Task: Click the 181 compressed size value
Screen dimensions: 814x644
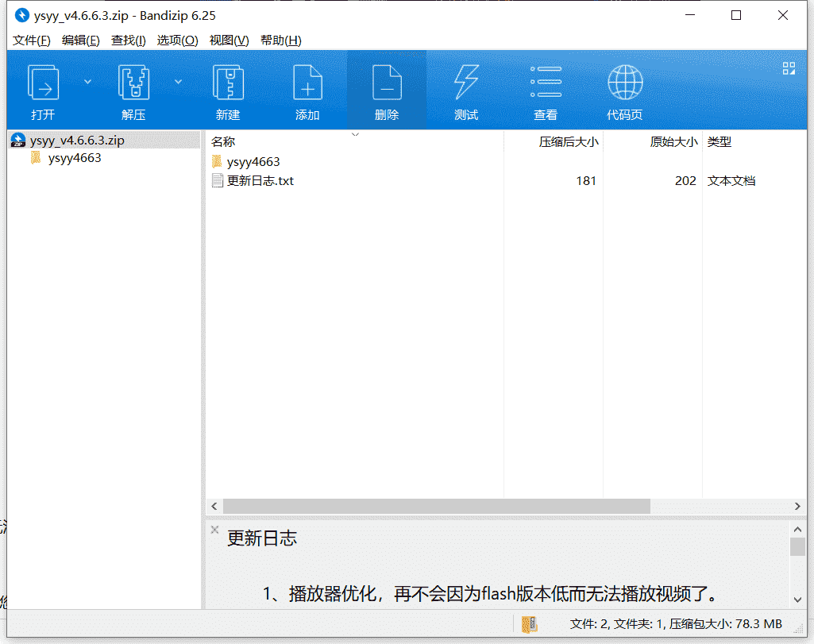Action: [x=586, y=180]
